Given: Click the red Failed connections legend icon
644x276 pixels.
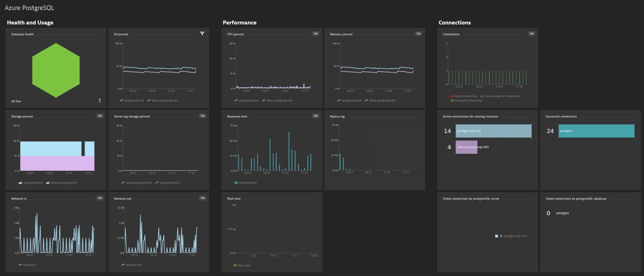Looking at the screenshot, I should [x=452, y=96].
